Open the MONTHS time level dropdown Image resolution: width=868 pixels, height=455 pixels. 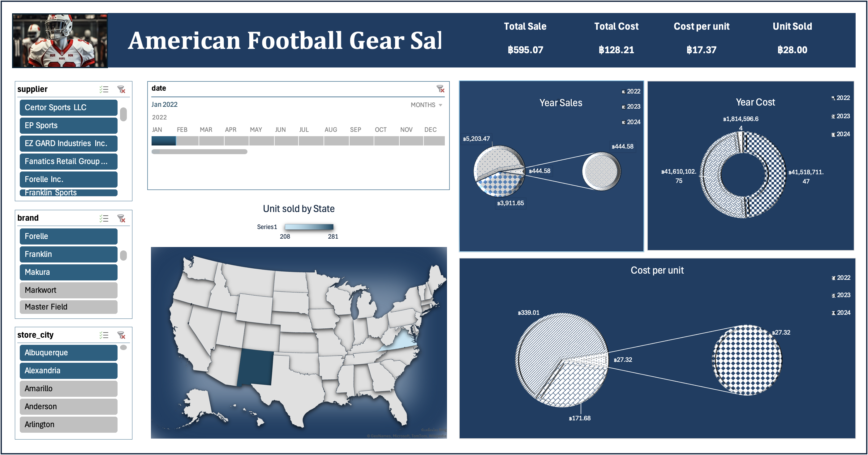tap(426, 105)
